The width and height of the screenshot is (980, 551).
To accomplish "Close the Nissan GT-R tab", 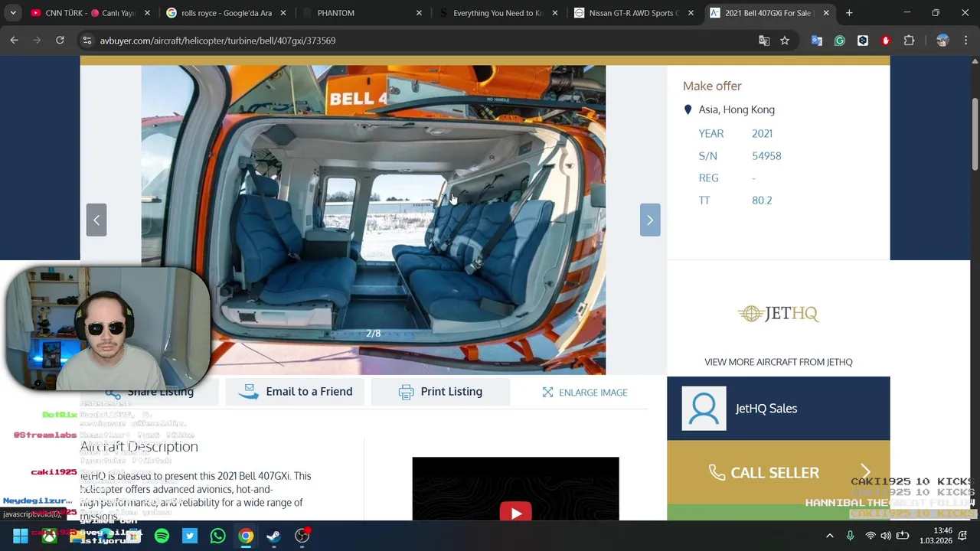I will tap(691, 13).
